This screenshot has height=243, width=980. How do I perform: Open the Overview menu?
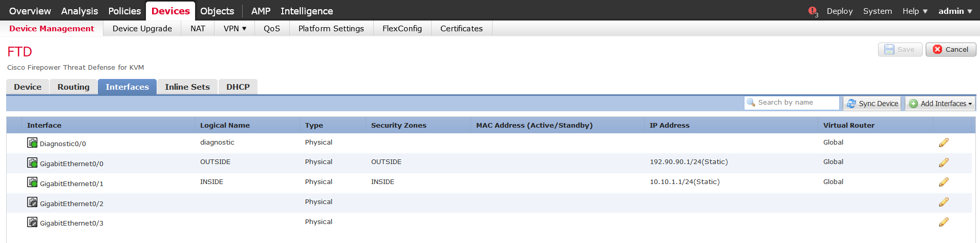(x=30, y=11)
